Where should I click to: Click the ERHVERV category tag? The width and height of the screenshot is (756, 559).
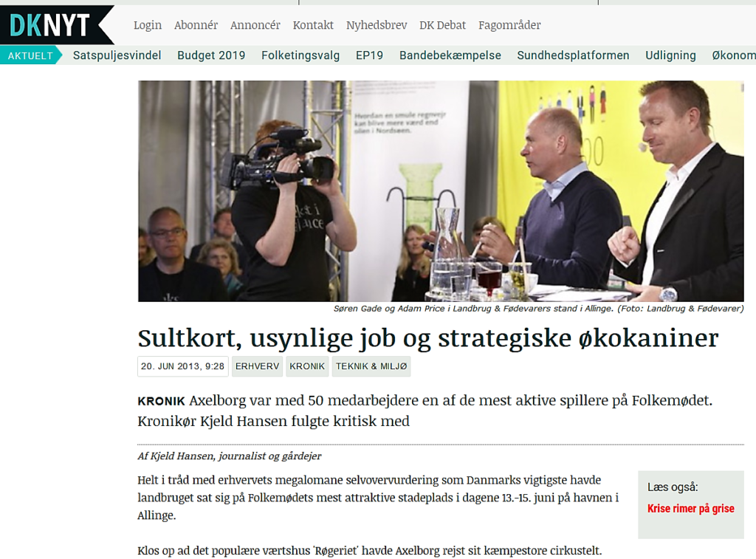(x=258, y=366)
